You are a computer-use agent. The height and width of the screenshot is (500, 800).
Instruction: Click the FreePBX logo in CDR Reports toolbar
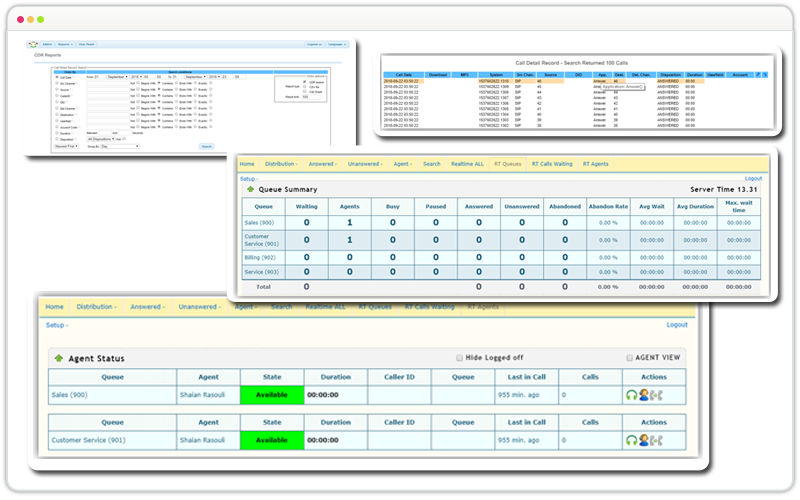[32, 45]
